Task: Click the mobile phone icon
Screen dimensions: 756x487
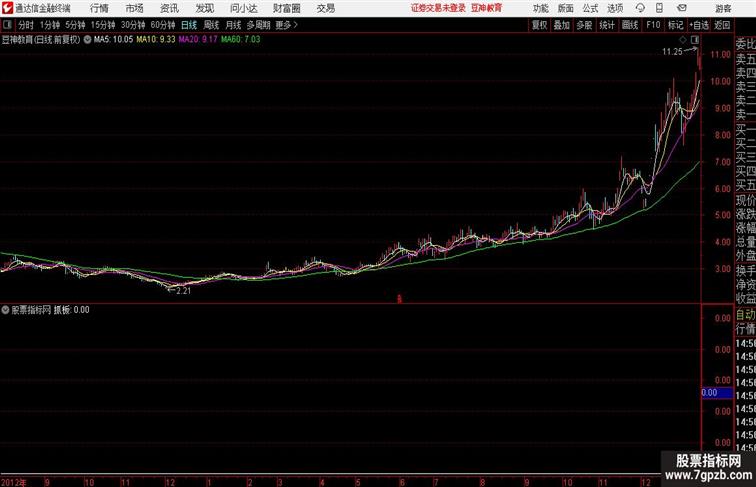Action: click(659, 8)
